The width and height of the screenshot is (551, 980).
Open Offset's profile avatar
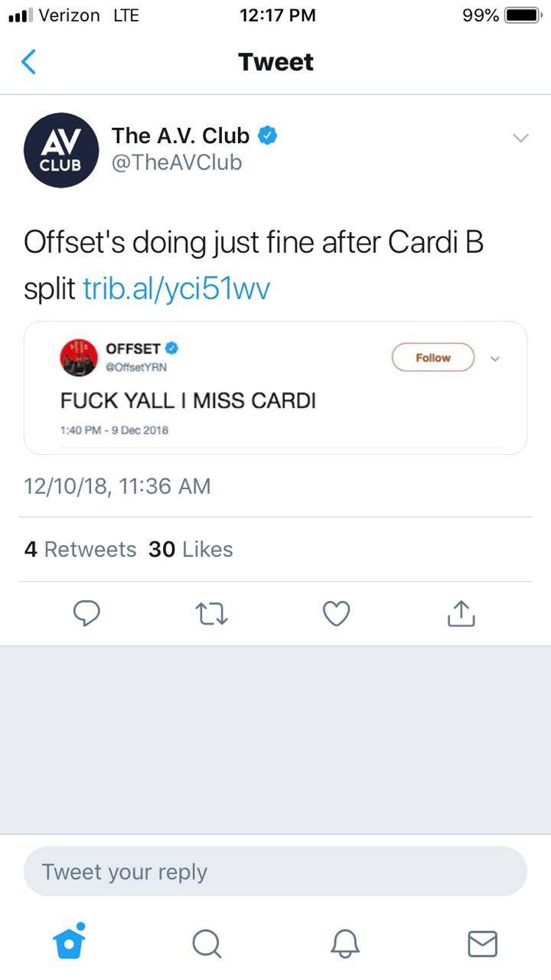coord(79,358)
